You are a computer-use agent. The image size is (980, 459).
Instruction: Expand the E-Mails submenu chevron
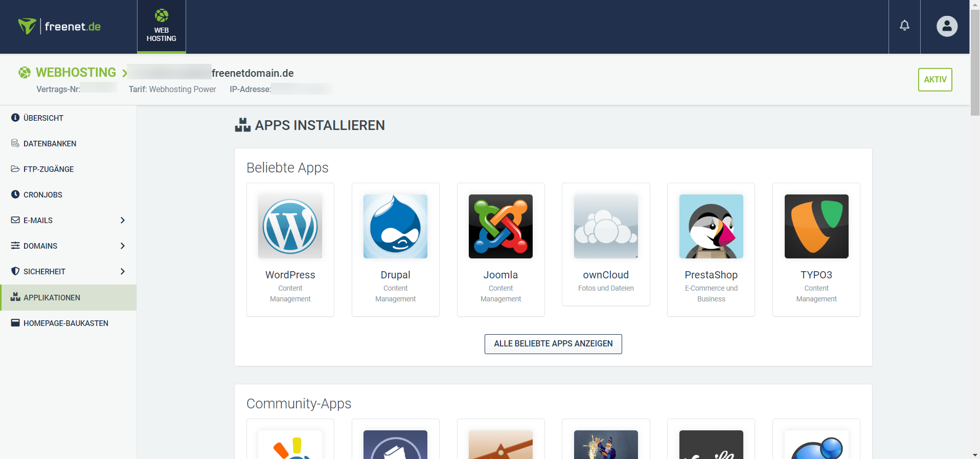pos(122,221)
